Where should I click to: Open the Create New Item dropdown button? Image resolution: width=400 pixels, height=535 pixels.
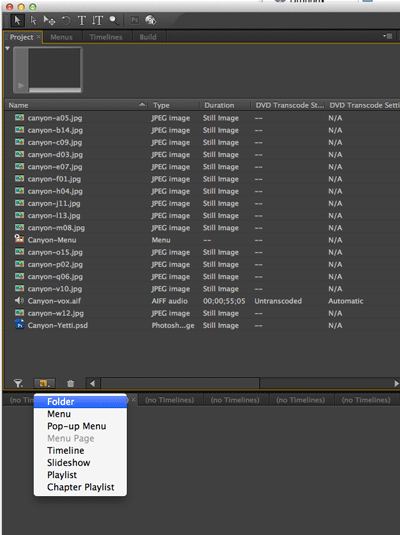pos(45,384)
